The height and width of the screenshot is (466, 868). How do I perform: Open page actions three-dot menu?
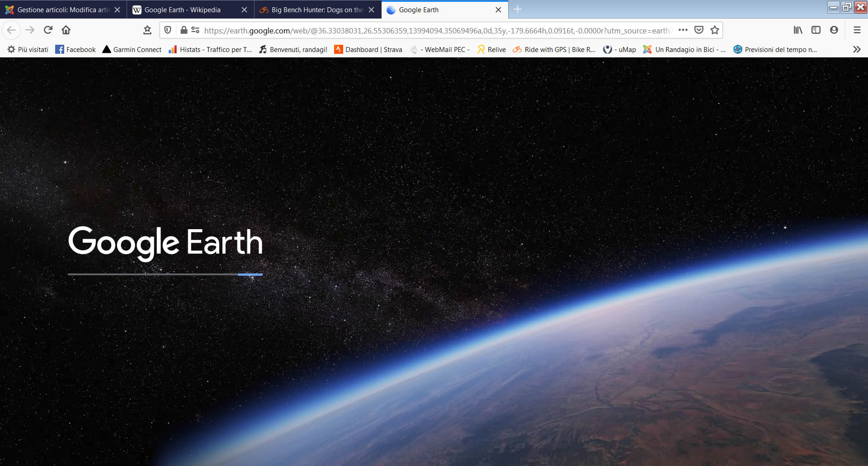click(683, 30)
